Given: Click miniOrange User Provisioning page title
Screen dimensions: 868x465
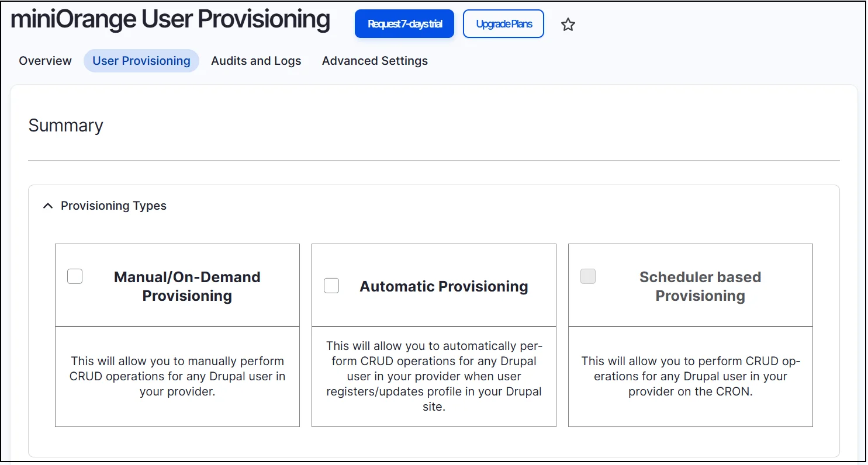Looking at the screenshot, I should tap(170, 19).
